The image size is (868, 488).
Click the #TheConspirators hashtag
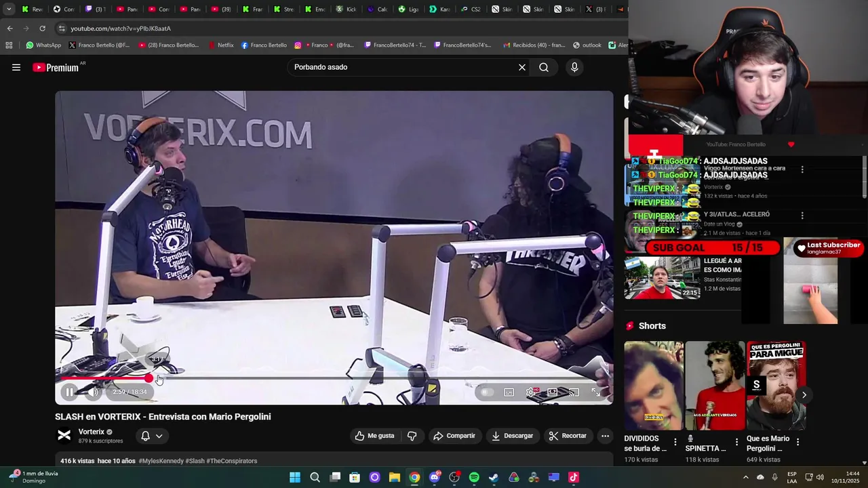point(232,461)
